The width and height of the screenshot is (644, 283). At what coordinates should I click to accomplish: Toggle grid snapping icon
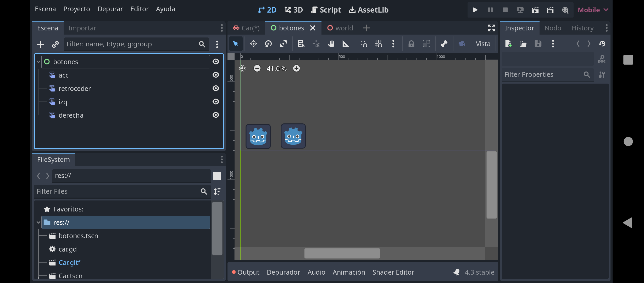pos(379,44)
